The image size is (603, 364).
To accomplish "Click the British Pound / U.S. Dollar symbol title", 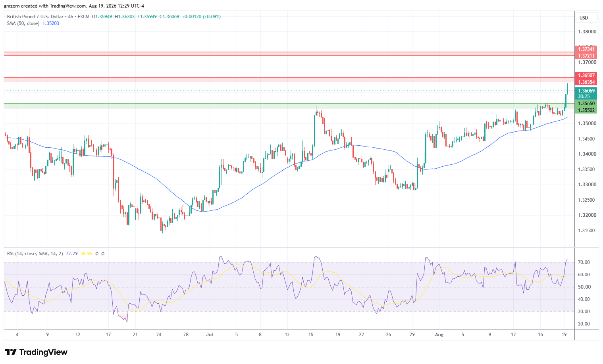I will (35, 17).
